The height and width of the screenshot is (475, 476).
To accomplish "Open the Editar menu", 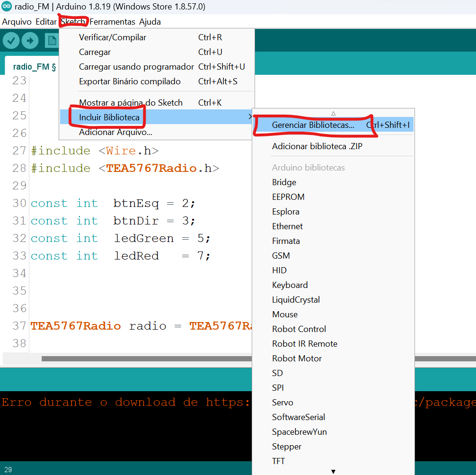I will (46, 22).
